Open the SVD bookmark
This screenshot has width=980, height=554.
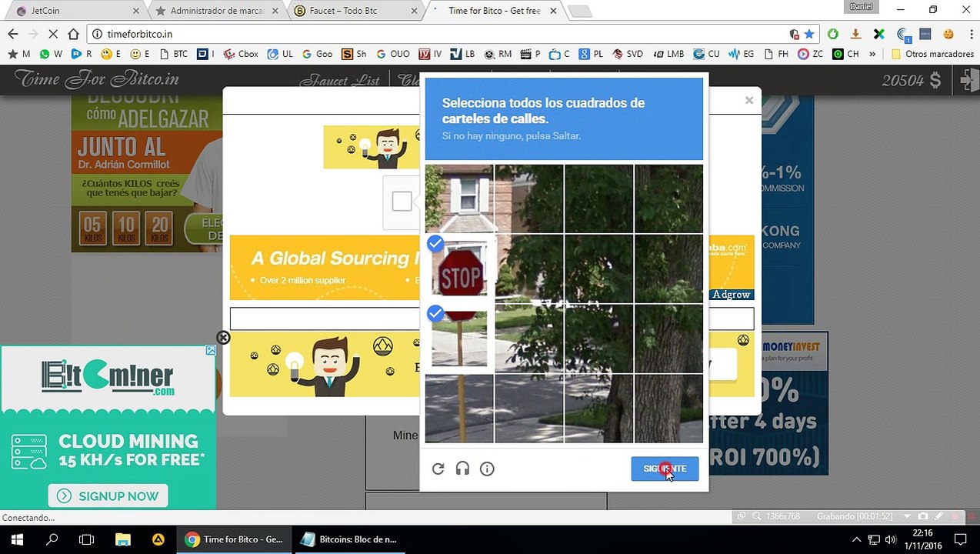point(628,54)
